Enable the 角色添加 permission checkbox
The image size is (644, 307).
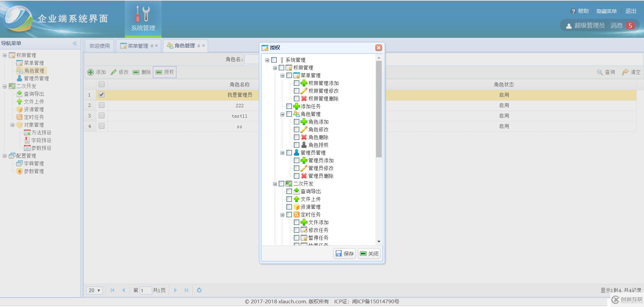pos(297,121)
